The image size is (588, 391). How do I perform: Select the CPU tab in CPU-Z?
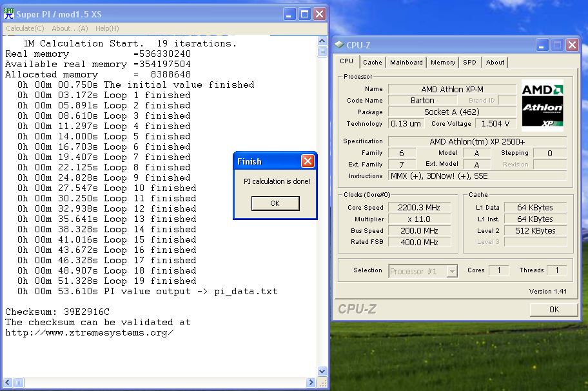point(346,61)
